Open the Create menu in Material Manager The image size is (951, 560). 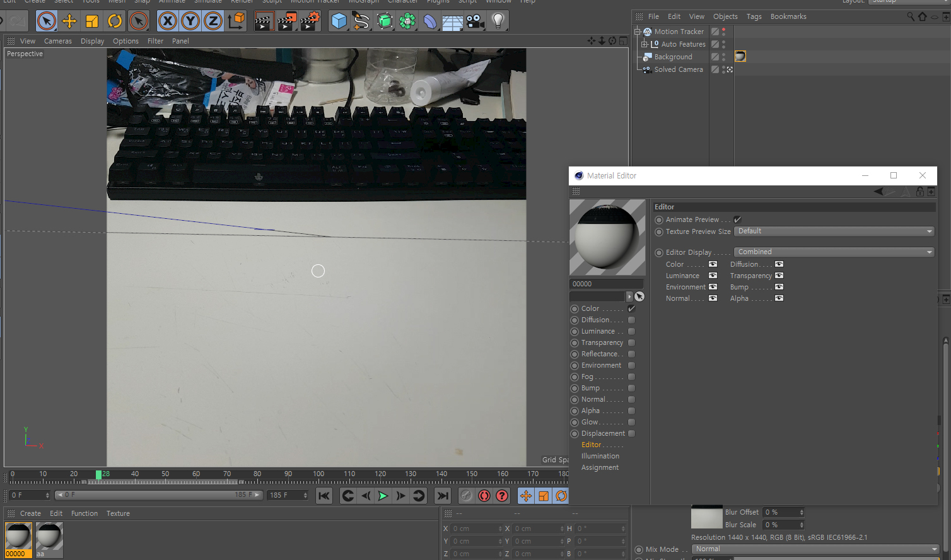coord(30,513)
